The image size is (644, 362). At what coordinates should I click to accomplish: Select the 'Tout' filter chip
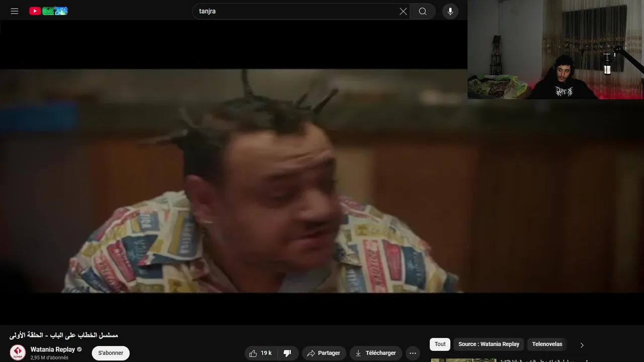[x=440, y=344]
